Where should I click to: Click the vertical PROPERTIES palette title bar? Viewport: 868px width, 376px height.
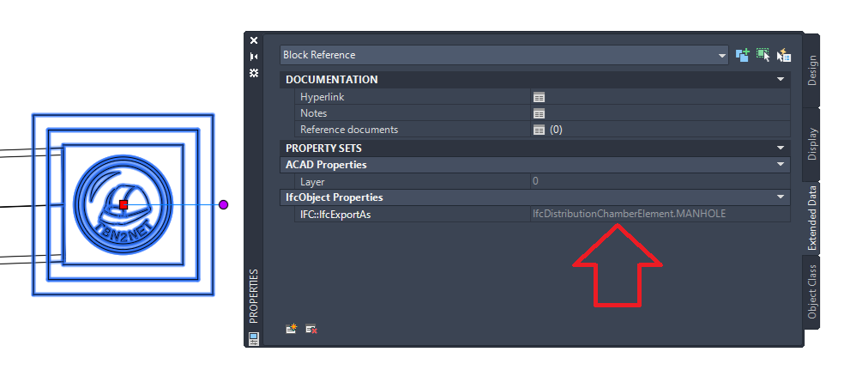(254, 296)
